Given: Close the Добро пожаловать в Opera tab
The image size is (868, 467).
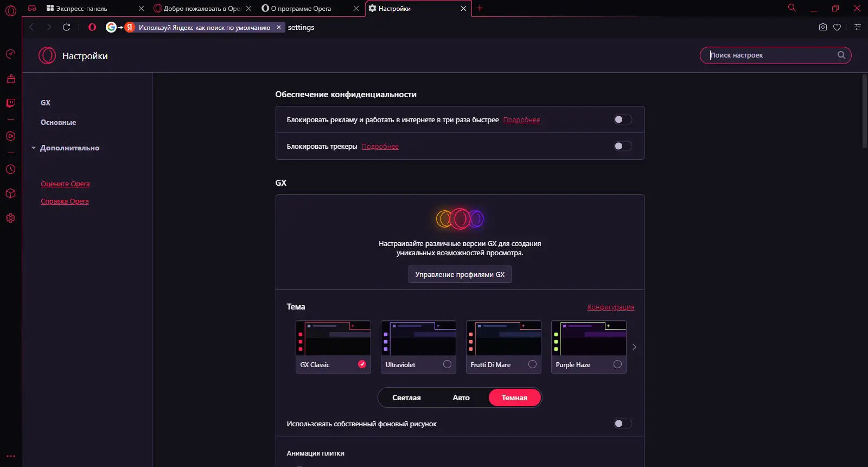Looking at the screenshot, I should tap(248, 8).
